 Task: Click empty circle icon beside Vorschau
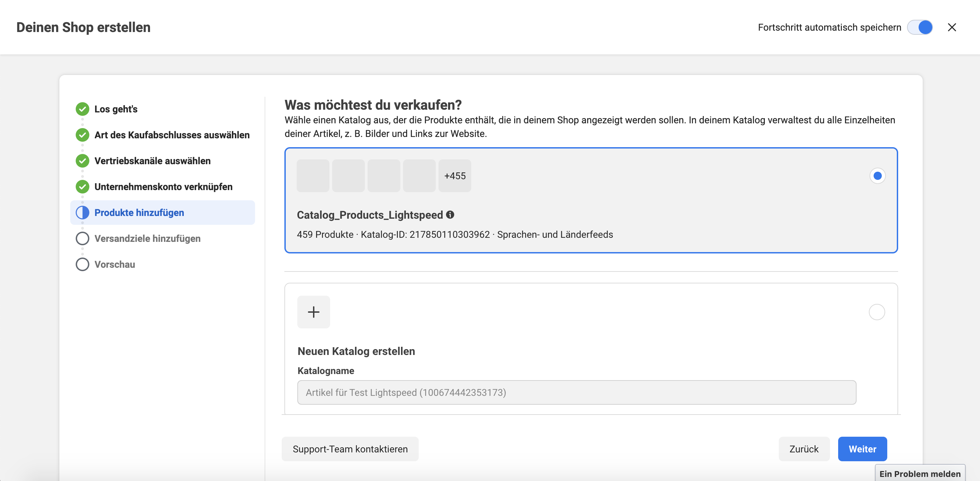[82, 264]
